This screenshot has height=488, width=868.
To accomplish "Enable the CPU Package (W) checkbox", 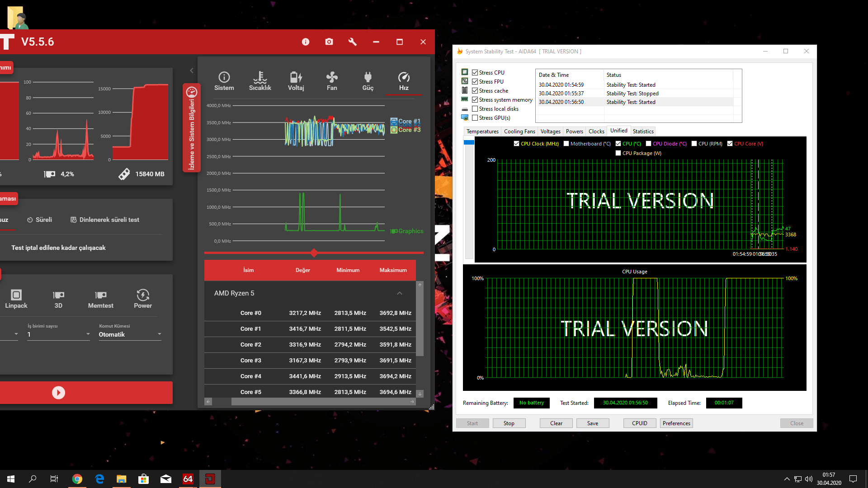I will [x=618, y=153].
